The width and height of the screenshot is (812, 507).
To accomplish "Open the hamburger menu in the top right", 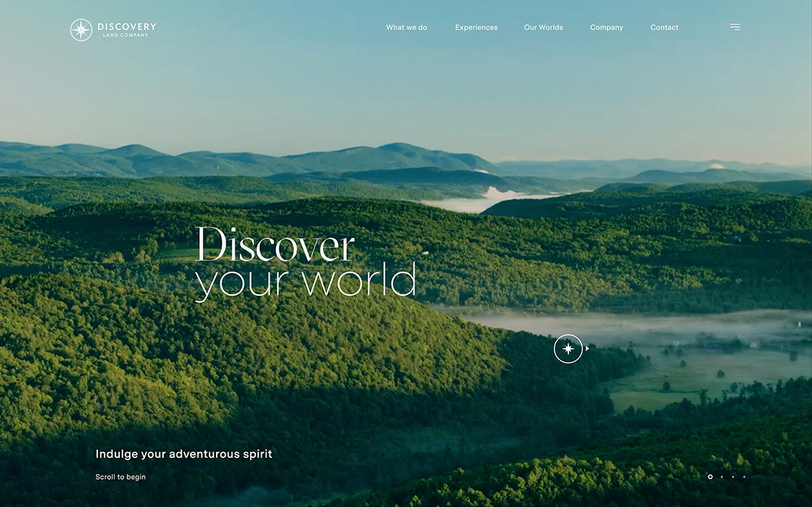I will pyautogui.click(x=735, y=26).
